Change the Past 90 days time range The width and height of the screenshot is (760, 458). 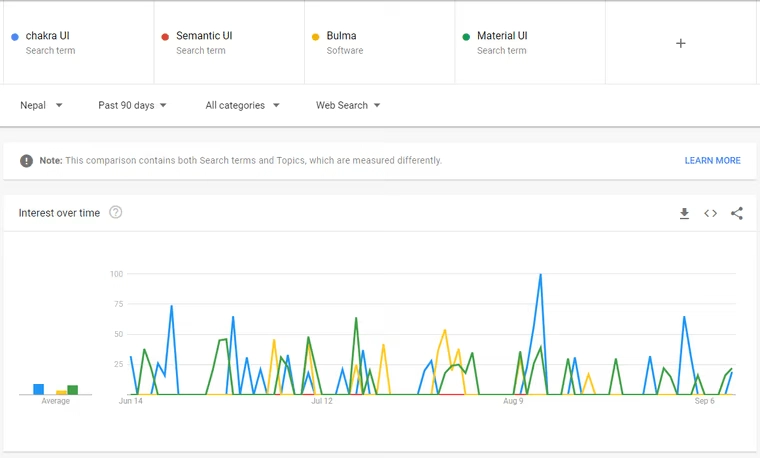132,105
